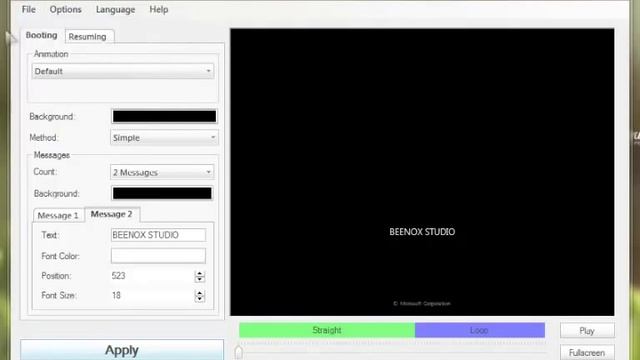The width and height of the screenshot is (640, 360).
Task: Click the Loop segment of the timeline
Action: click(480, 330)
